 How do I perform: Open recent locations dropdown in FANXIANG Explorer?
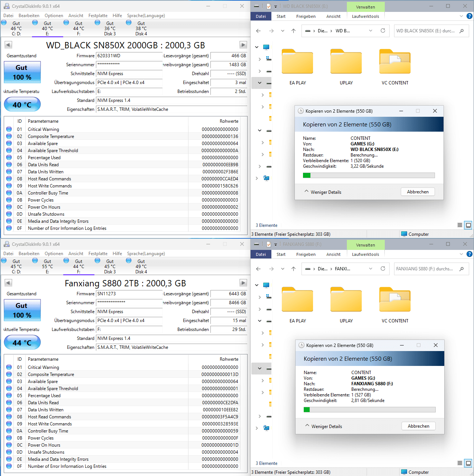283,269
